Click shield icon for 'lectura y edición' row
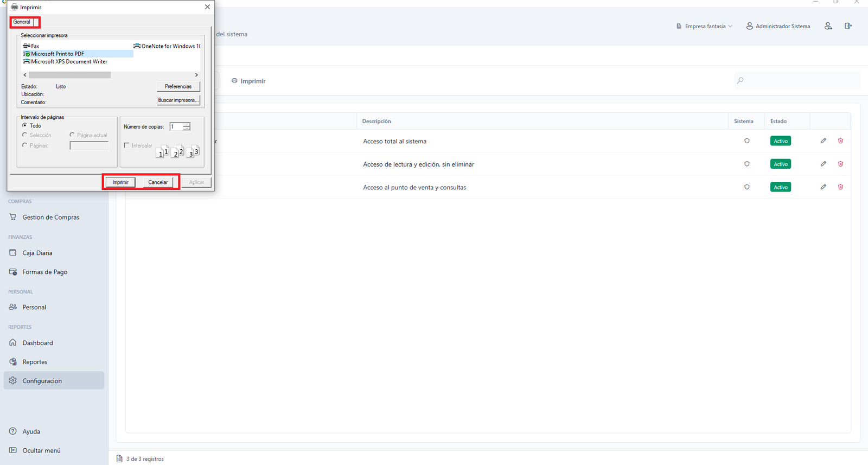 tap(746, 164)
